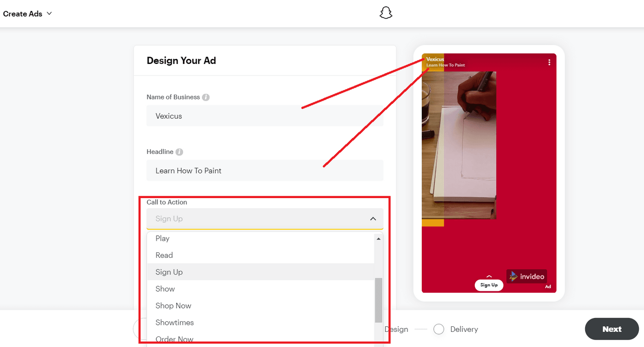
Task: Click the info icon beside Headline
Action: coord(179,152)
